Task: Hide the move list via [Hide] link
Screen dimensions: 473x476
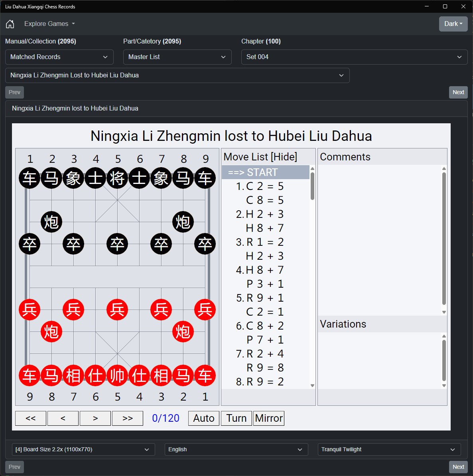Action: (x=284, y=157)
